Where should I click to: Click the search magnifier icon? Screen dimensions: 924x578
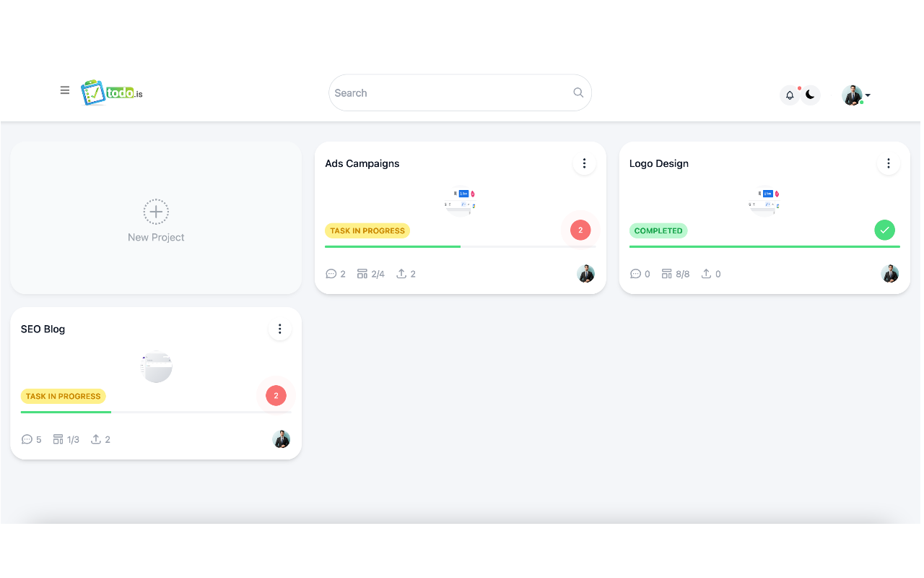577,92
